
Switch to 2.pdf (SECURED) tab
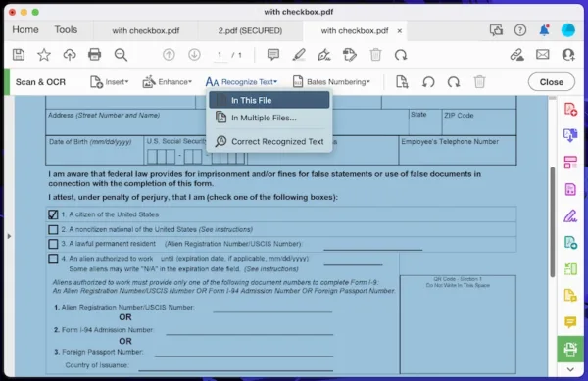point(250,30)
